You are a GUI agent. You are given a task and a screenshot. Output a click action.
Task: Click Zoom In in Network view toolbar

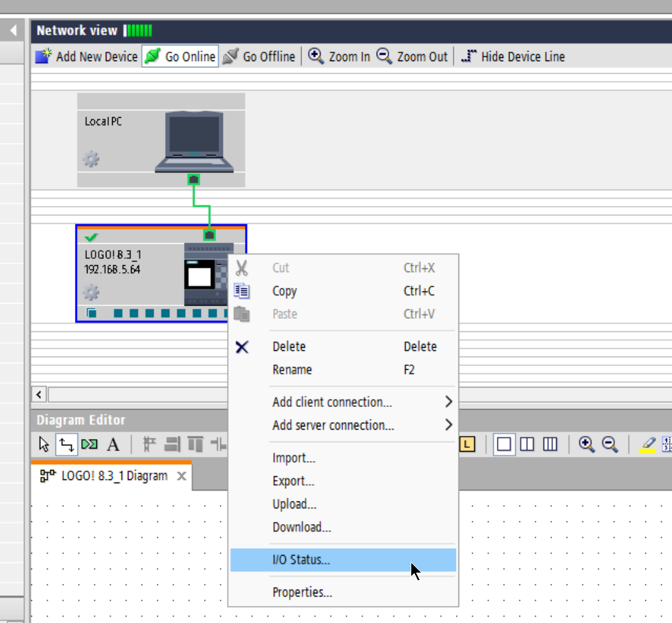click(x=339, y=57)
